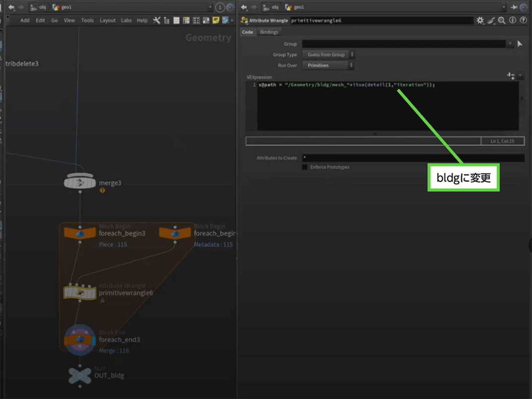The width and height of the screenshot is (532, 399).
Task: Switch to the Bindings tab
Action: click(x=269, y=32)
